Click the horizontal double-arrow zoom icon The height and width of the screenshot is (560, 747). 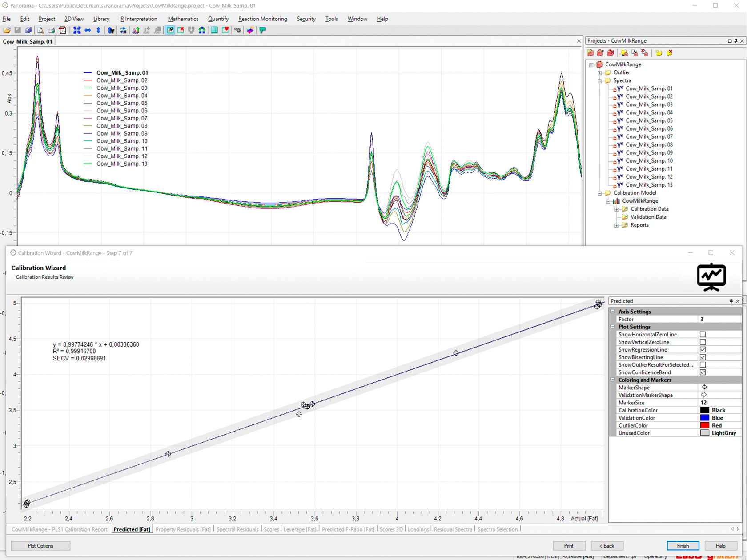click(88, 30)
